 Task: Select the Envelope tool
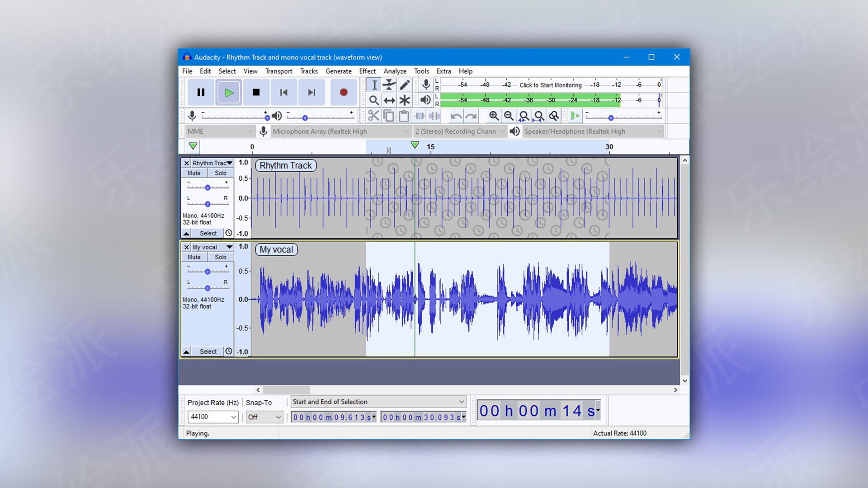point(389,85)
